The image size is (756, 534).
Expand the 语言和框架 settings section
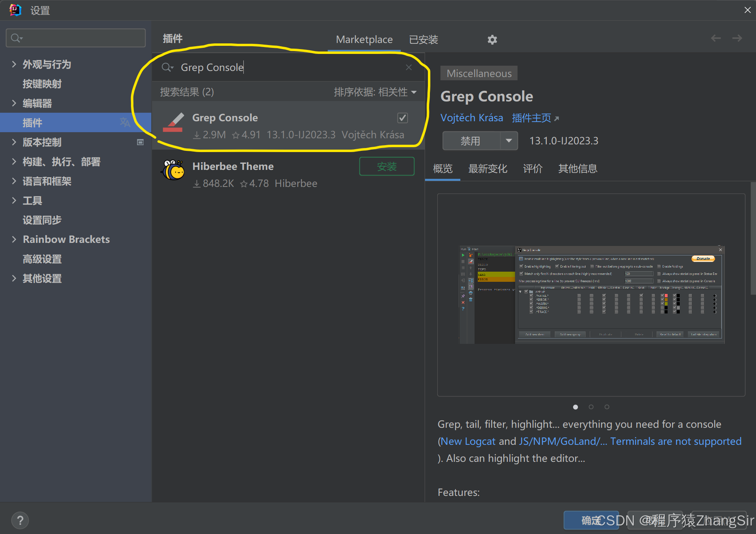pyautogui.click(x=14, y=181)
